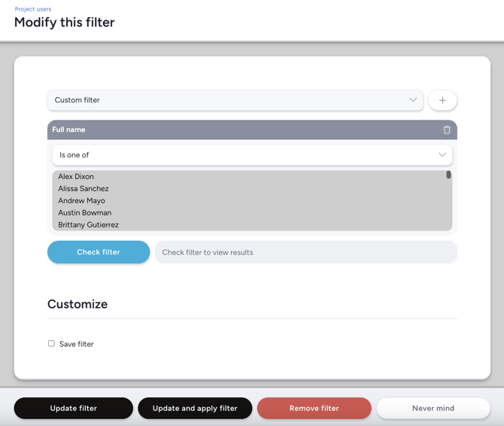The height and width of the screenshot is (426, 504).
Task: Select Brittany Gutierrez in the list
Action: coord(88,225)
